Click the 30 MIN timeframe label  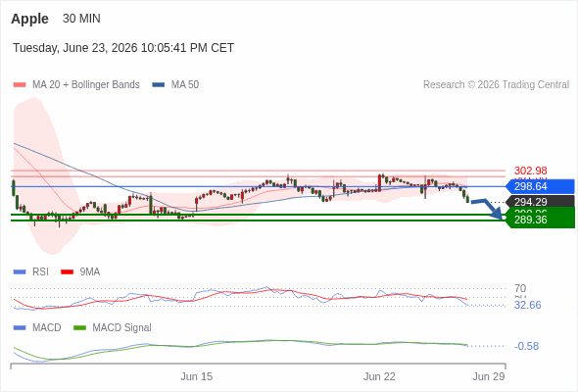(x=81, y=19)
